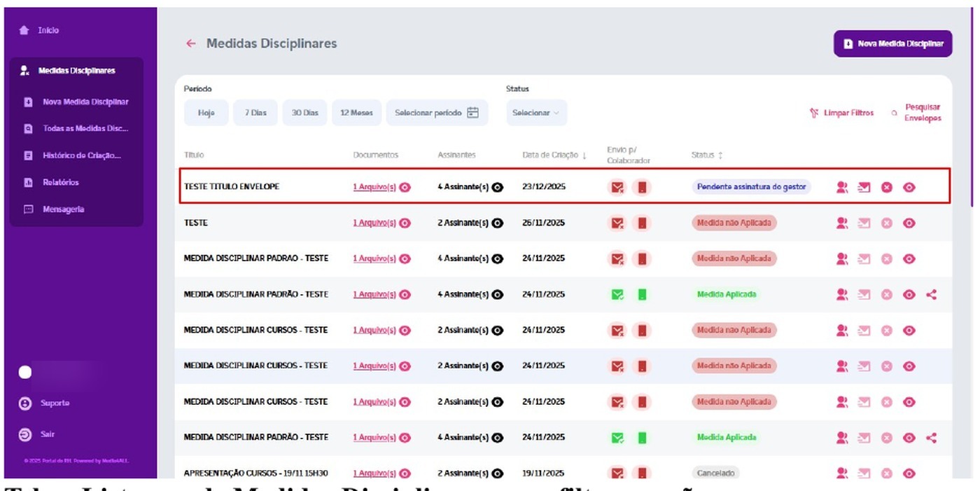Cancel the TESTE TITULO ENVELOPE measure with X icon

click(x=887, y=187)
